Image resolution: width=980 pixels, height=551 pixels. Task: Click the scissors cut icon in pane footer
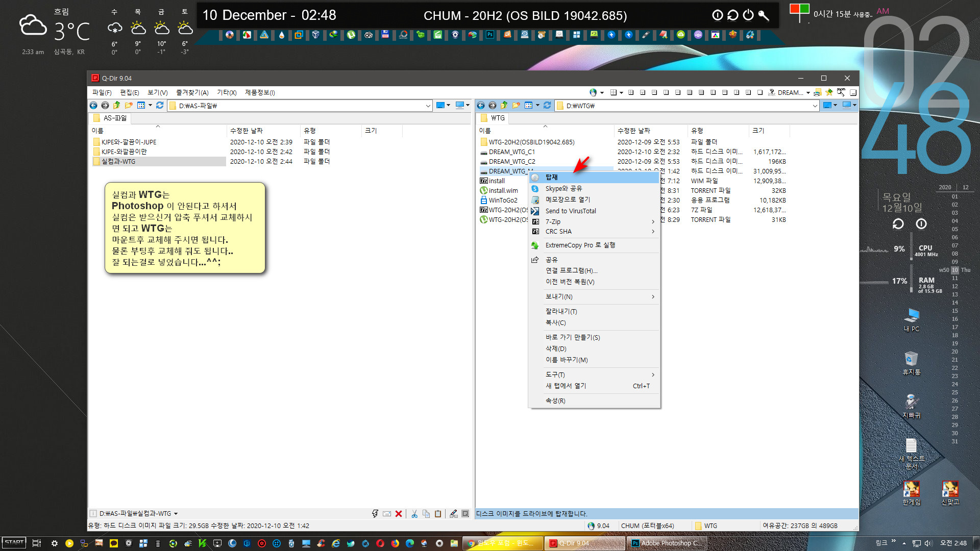coord(414,514)
